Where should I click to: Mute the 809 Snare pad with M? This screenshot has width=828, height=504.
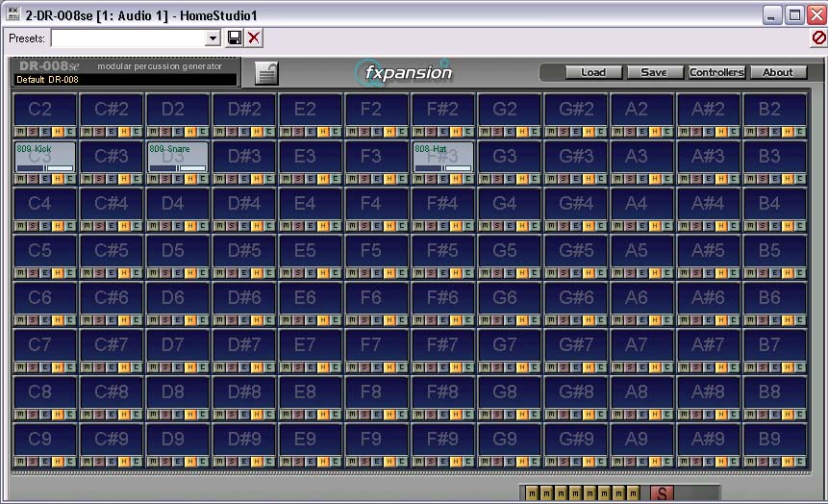tap(153, 179)
